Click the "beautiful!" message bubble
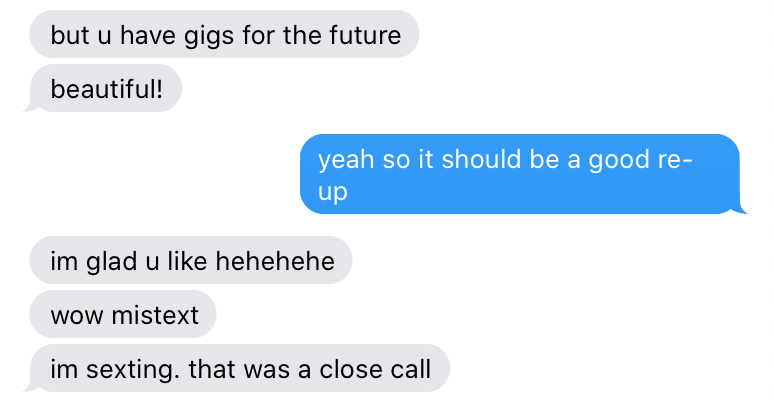The height and width of the screenshot is (404, 774). pyautogui.click(x=106, y=88)
